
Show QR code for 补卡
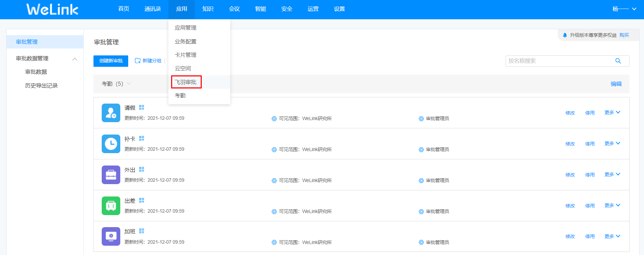[142, 139]
